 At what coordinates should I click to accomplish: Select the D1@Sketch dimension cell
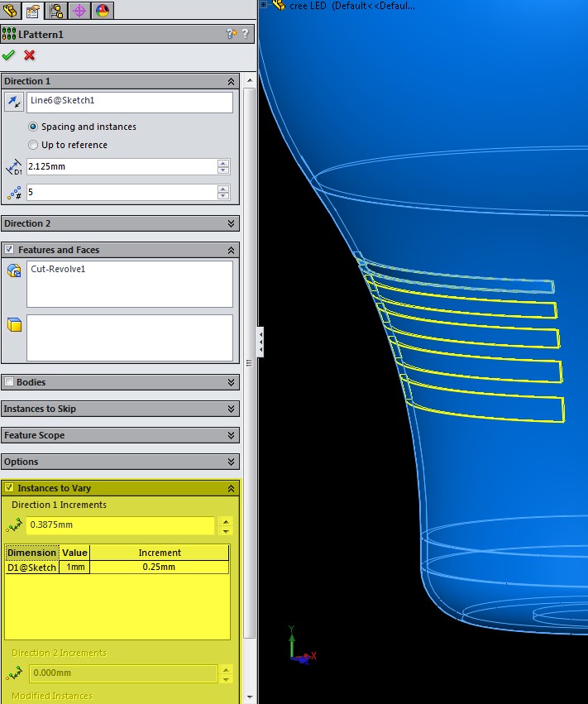[x=32, y=567]
